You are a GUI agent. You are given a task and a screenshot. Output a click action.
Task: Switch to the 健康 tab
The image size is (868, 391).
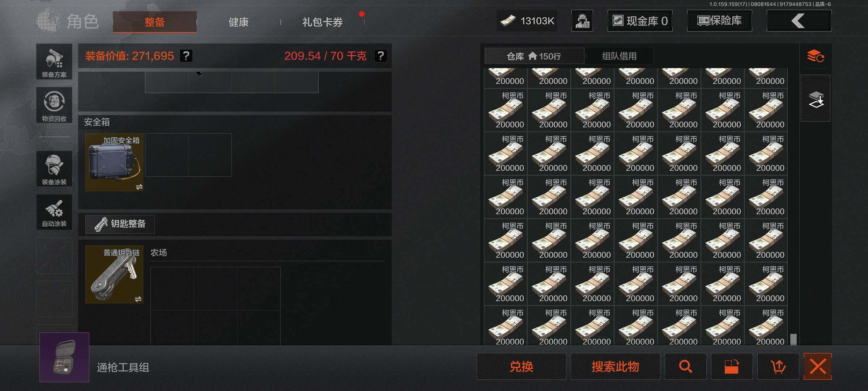(239, 22)
